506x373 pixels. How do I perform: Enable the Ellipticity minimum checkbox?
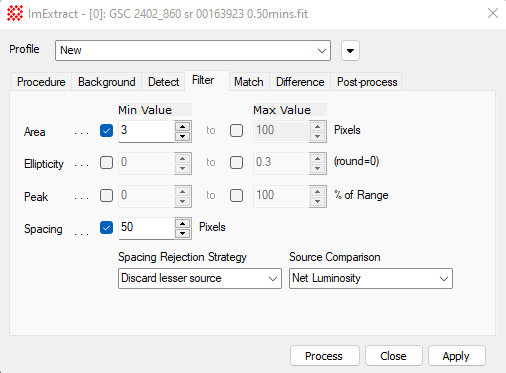pos(106,163)
